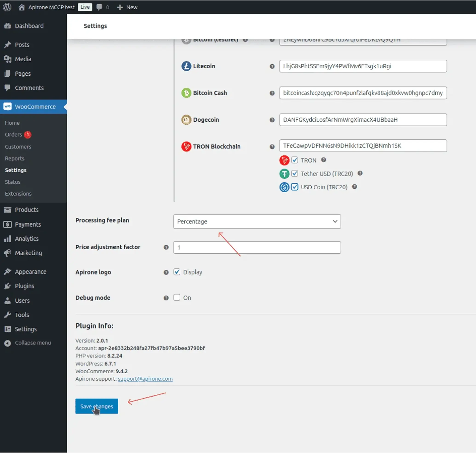Select the plugin version value 2.0.1
The height and width of the screenshot is (453, 476).
tap(102, 340)
